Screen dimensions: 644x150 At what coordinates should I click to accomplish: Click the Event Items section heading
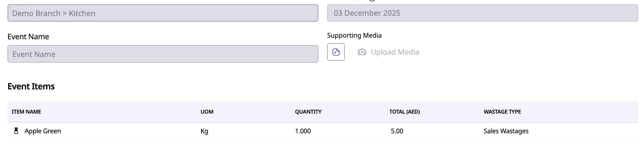pyautogui.click(x=31, y=86)
